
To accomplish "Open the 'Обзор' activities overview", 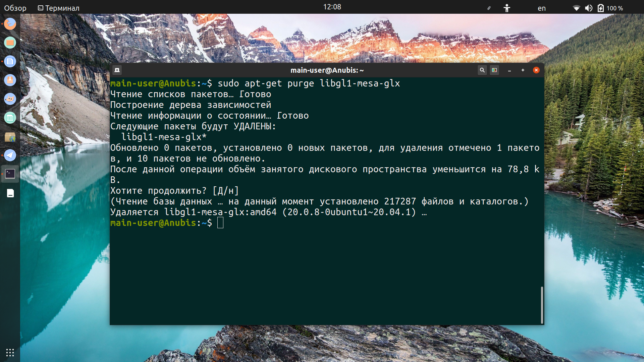I will (15, 8).
